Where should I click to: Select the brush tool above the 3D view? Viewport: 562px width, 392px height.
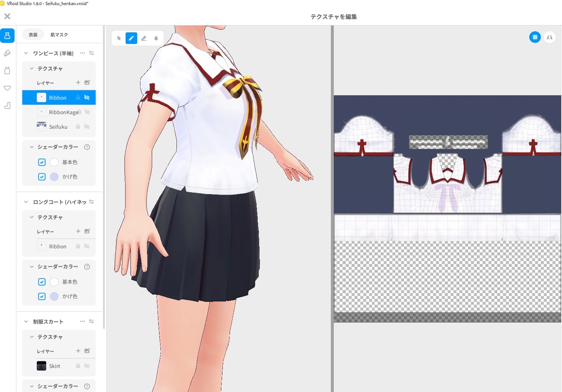131,38
